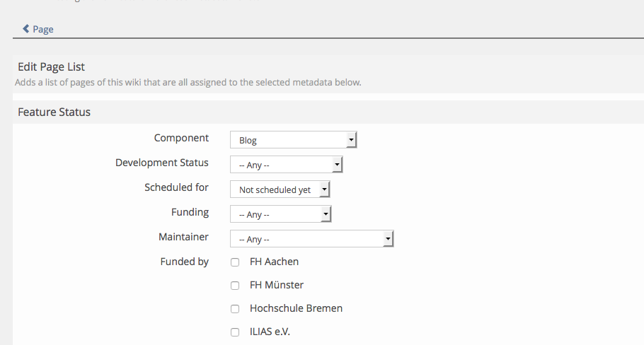This screenshot has width=644, height=345.
Task: Click the back chevron icon beside Page
Action: [26, 29]
